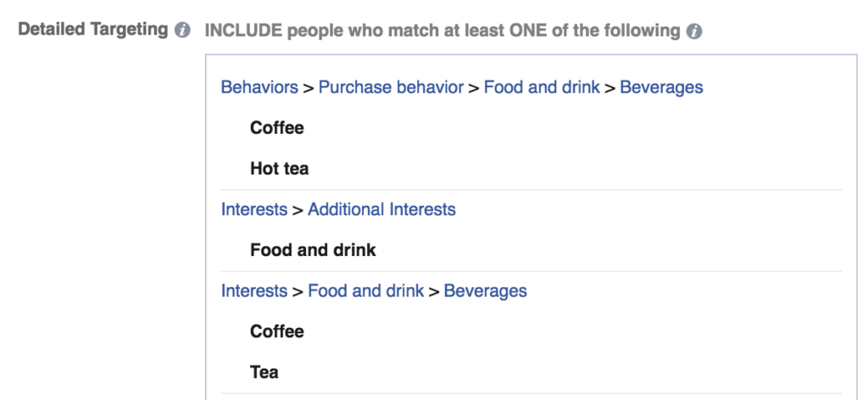
Task: Click Beverages link in the Behaviors path
Action: pyautogui.click(x=661, y=87)
